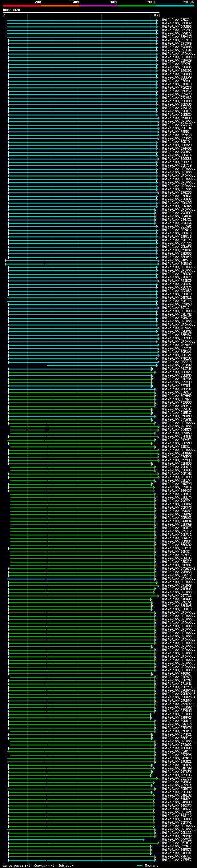Select hit UniRef100_A7TNM4
This screenshot has width=197, height=868.
point(177,386)
